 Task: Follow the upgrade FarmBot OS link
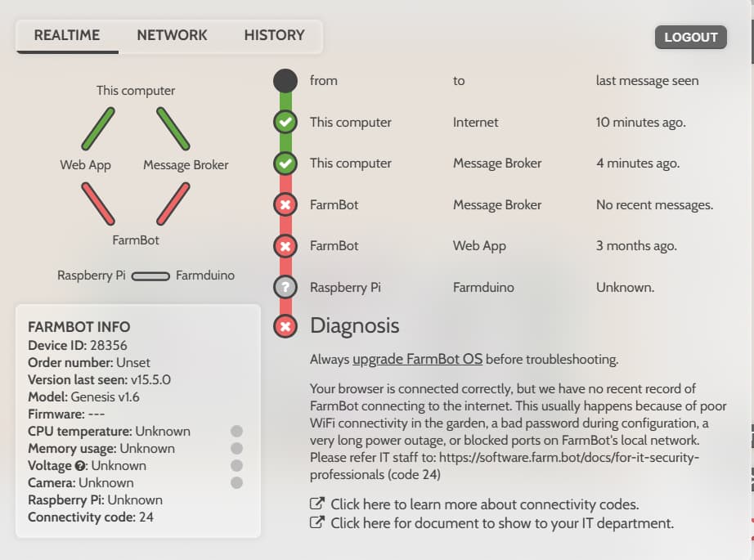click(x=417, y=359)
